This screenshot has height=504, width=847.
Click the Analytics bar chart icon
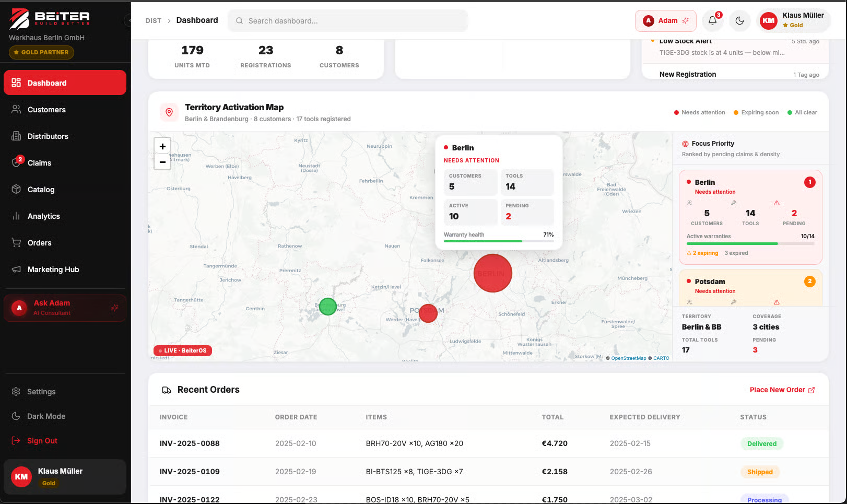tap(16, 216)
